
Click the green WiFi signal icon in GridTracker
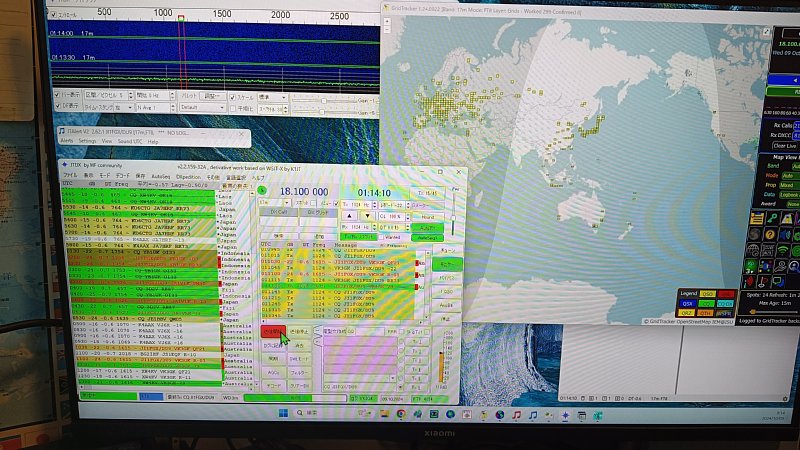pos(783,250)
